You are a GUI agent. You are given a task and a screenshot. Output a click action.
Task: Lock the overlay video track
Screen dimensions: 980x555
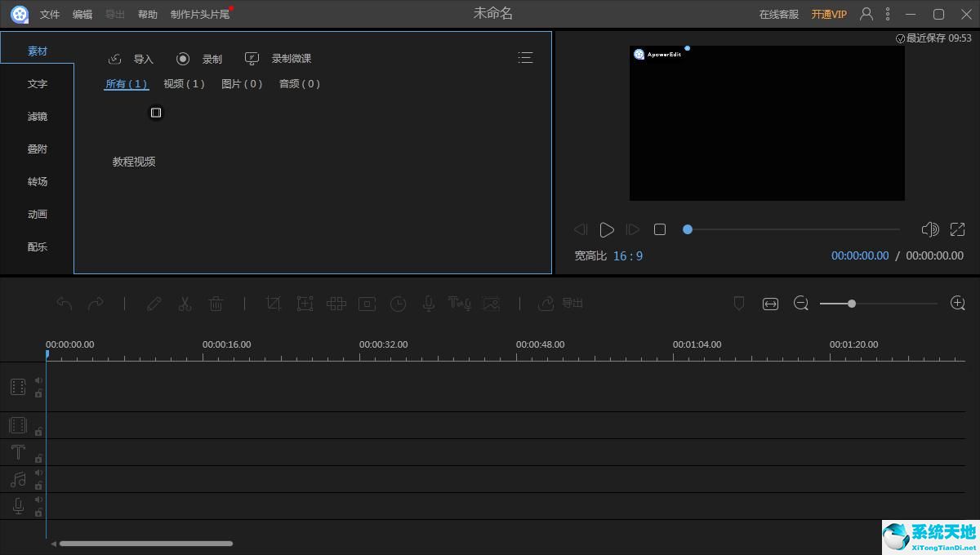[38, 431]
